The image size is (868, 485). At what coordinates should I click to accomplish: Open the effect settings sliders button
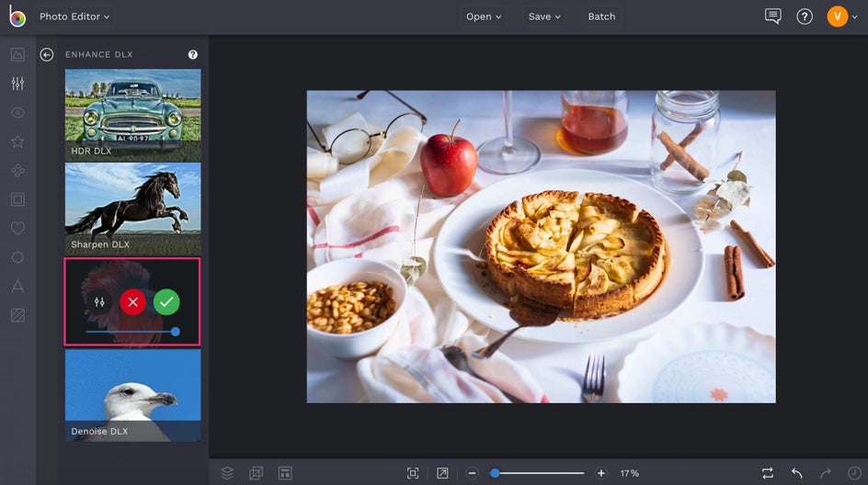pos(99,302)
